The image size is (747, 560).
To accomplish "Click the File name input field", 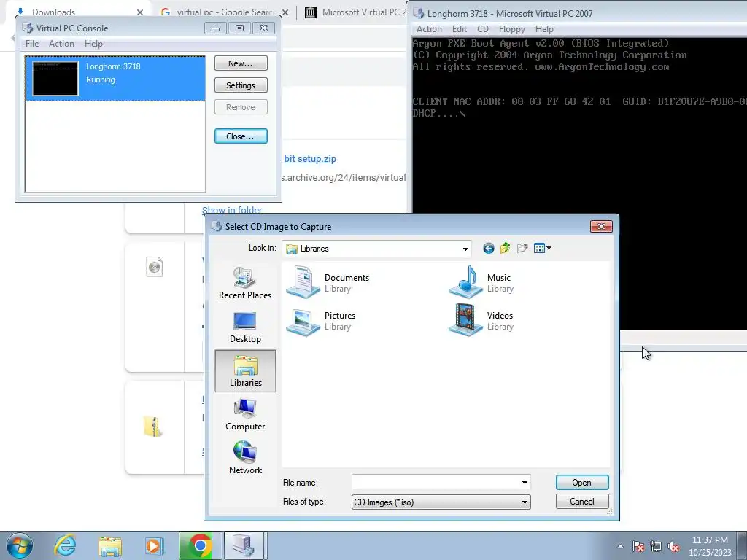I will click(x=436, y=483).
